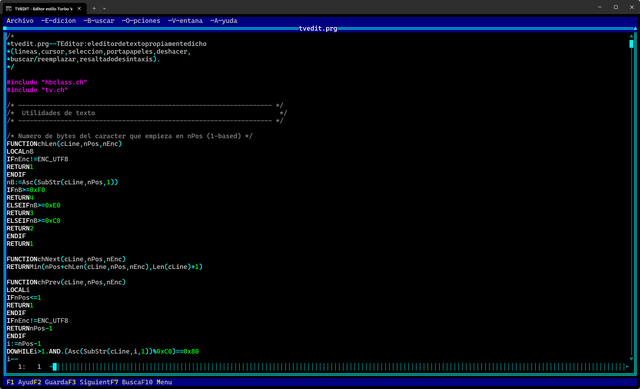Image resolution: width=640 pixels, height=389 pixels.
Task: Open the Archivo menu
Action: [x=20, y=21]
